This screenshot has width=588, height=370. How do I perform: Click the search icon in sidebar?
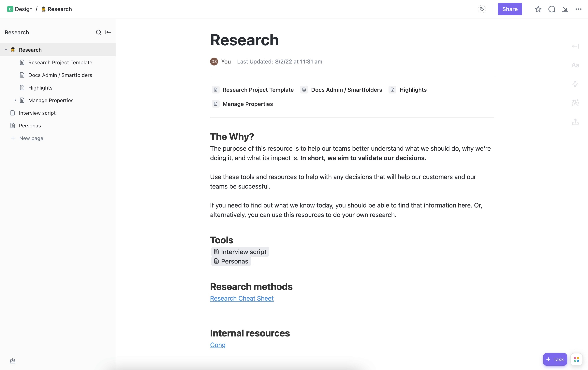pyautogui.click(x=98, y=33)
